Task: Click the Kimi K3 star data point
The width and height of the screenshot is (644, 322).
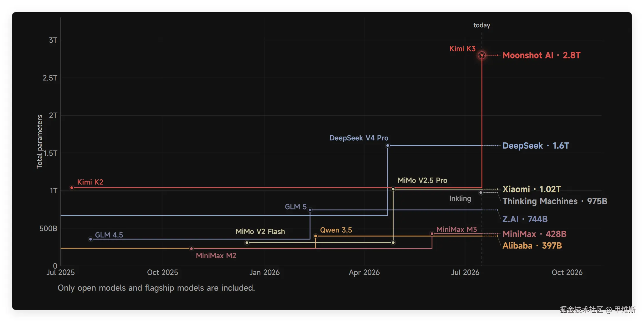Action: point(482,55)
